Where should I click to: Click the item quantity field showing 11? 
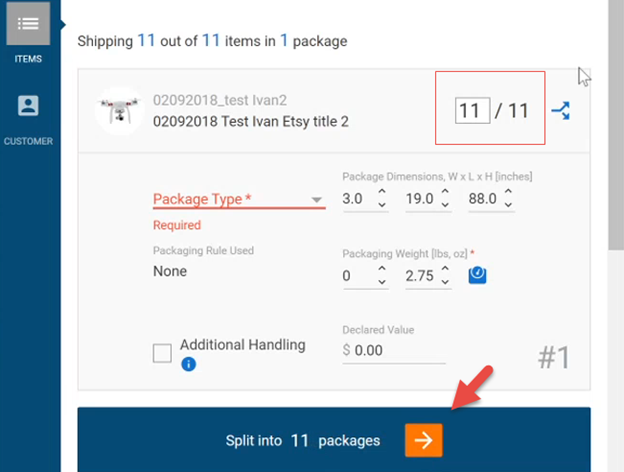(472, 111)
